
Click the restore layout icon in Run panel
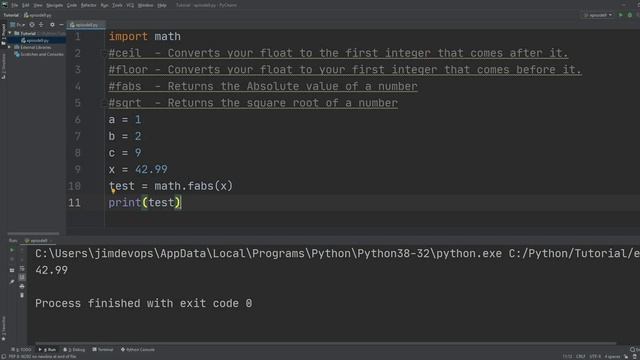12,270
